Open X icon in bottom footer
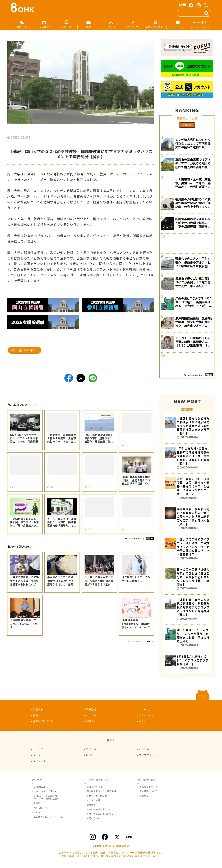This screenshot has width=222, height=868. tap(117, 837)
